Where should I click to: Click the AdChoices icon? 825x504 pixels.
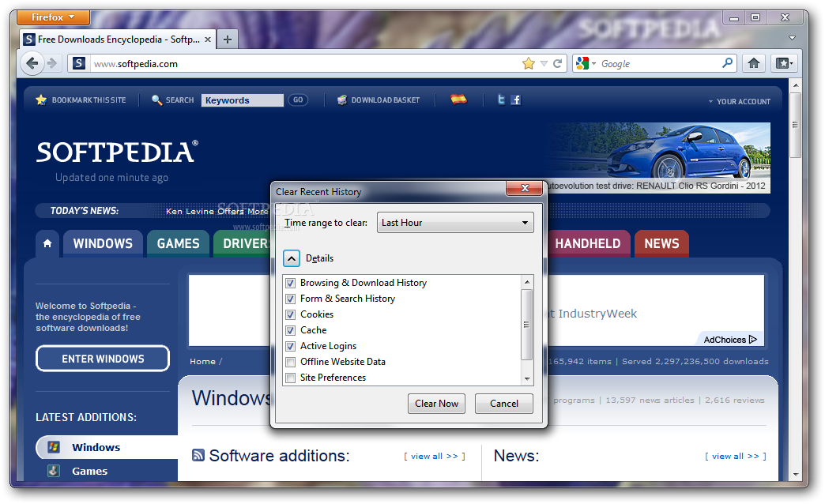pyautogui.click(x=753, y=340)
